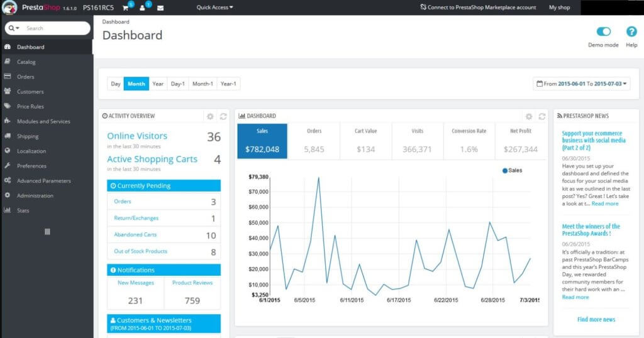Select the Year-1 period tab

coord(228,84)
